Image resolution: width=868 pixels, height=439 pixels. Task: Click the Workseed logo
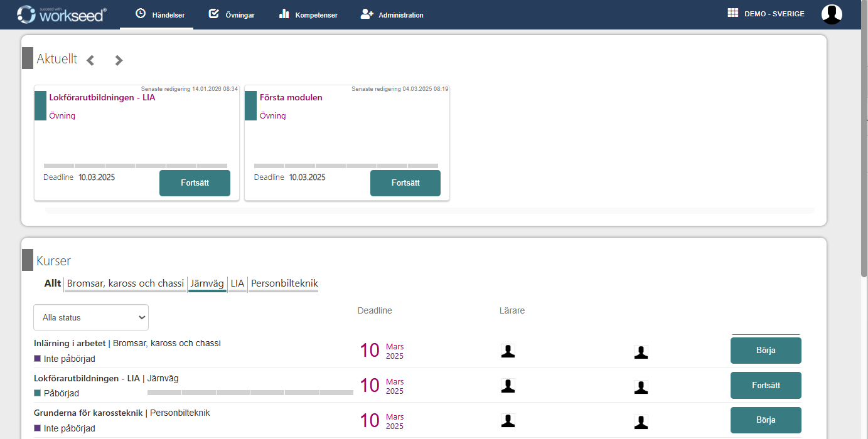tap(62, 14)
